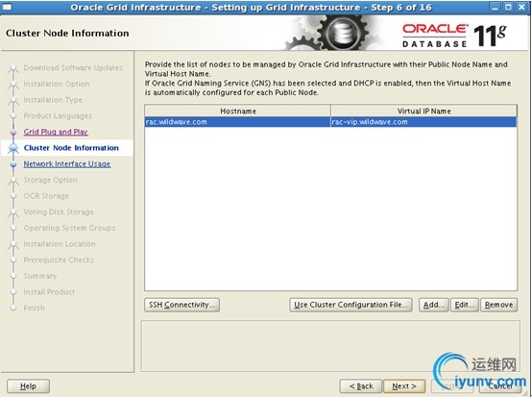Click Storage Option step
Viewport: 532px width, 397px height.
[x=51, y=180]
